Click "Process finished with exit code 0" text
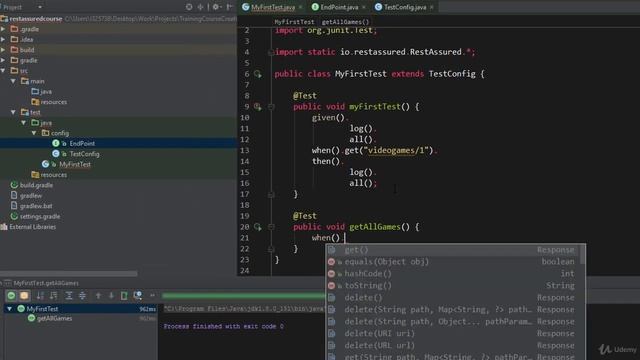 pos(224,326)
